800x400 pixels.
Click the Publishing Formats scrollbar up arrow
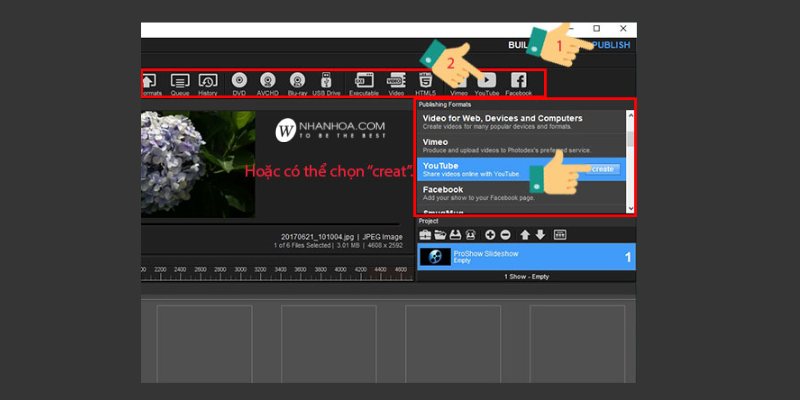pos(630,115)
